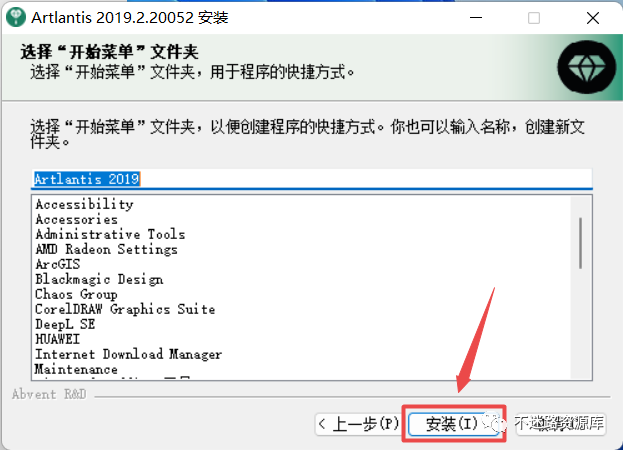This screenshot has width=623, height=450.
Task: Minimize the installer window
Action: [476, 18]
